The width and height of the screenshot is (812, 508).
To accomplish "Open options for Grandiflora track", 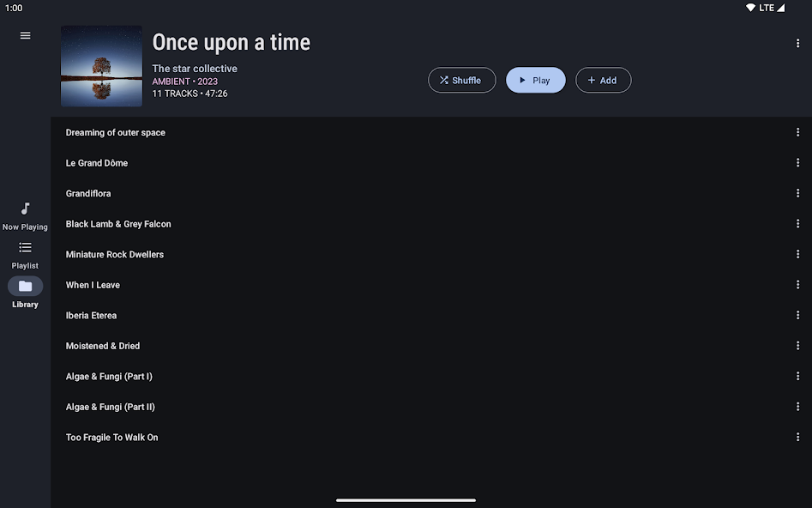I will pyautogui.click(x=797, y=193).
